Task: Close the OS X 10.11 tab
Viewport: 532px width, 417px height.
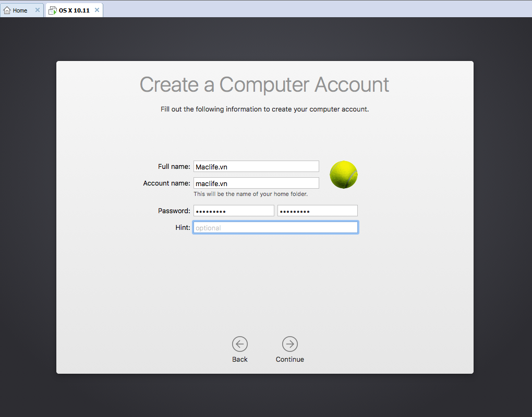Action: point(96,9)
